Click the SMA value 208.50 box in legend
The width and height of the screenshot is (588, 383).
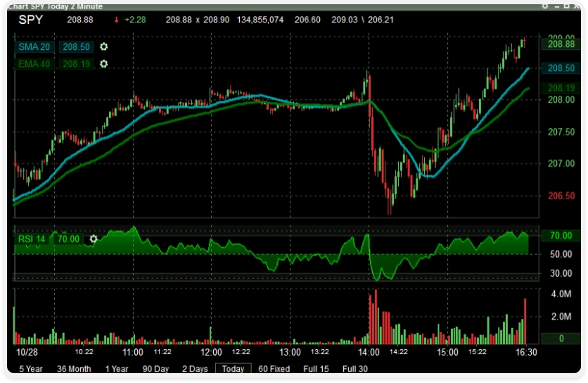coord(76,47)
